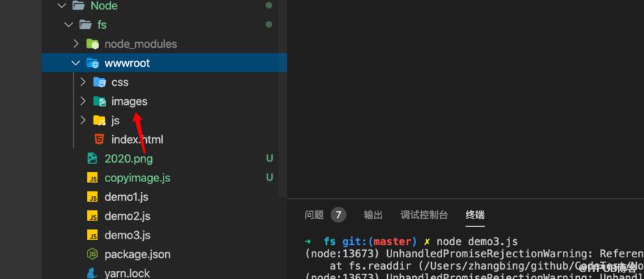This screenshot has width=644, height=279.
Task: Click the Node icon of package.json
Action: 93,254
